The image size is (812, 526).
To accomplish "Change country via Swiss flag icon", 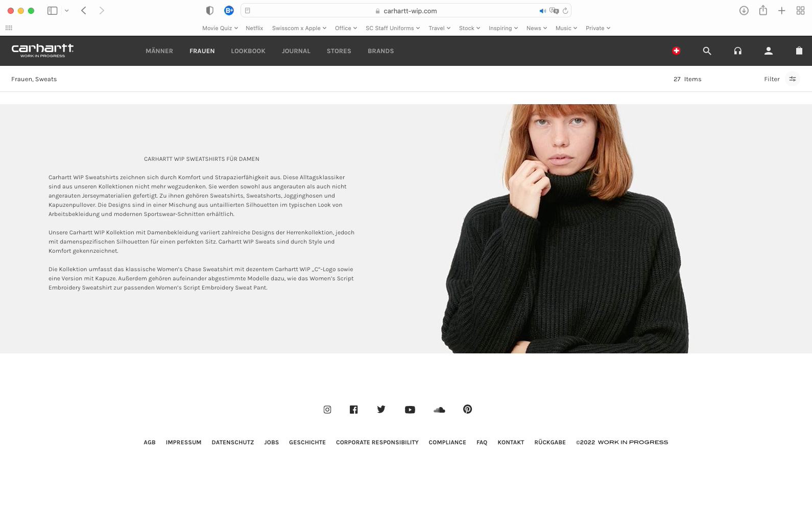I will [x=676, y=51].
